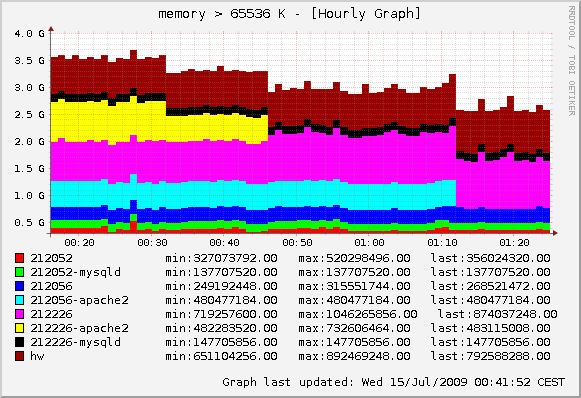Image resolution: width=581 pixels, height=398 pixels.
Task: Click the yellow 212226-apache2 legend swatch
Action: coord(20,328)
